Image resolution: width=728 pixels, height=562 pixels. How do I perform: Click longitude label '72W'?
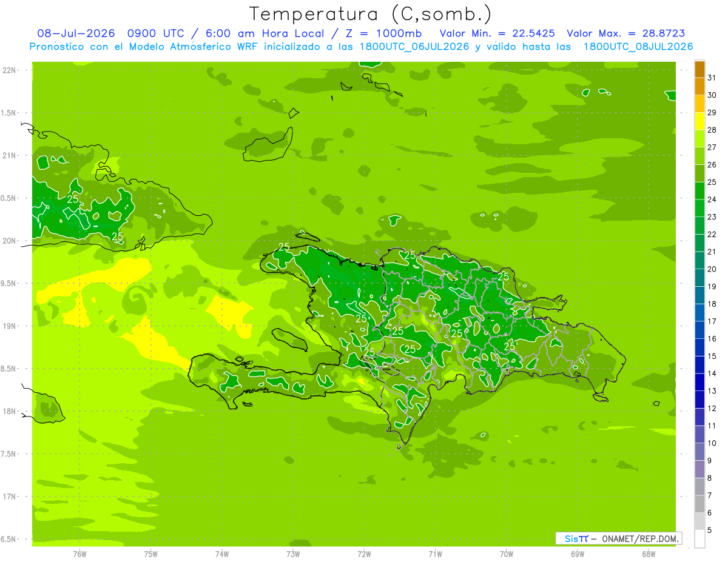(364, 554)
